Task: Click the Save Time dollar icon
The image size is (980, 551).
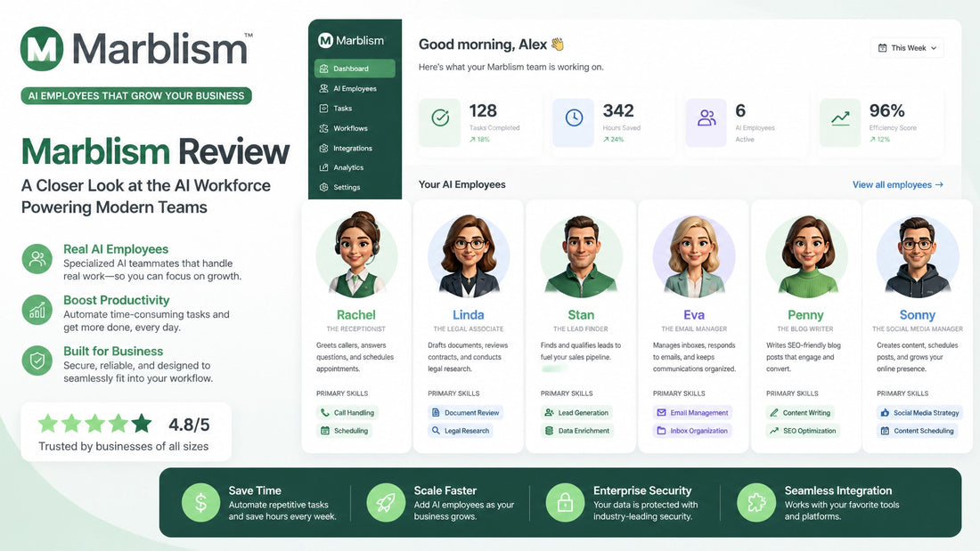Action: click(x=200, y=502)
